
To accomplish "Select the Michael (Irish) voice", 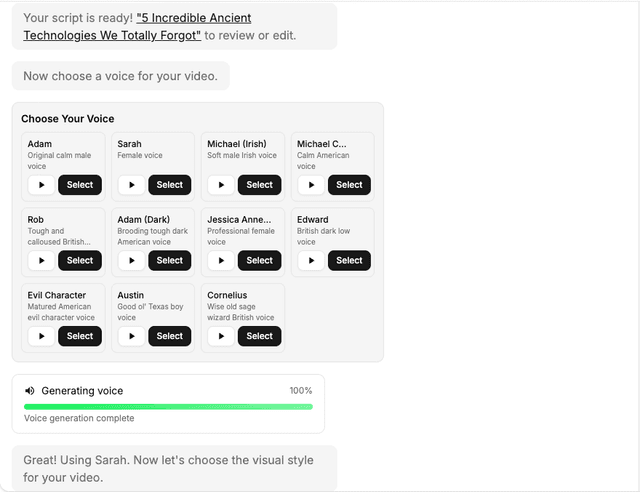I will [260, 185].
